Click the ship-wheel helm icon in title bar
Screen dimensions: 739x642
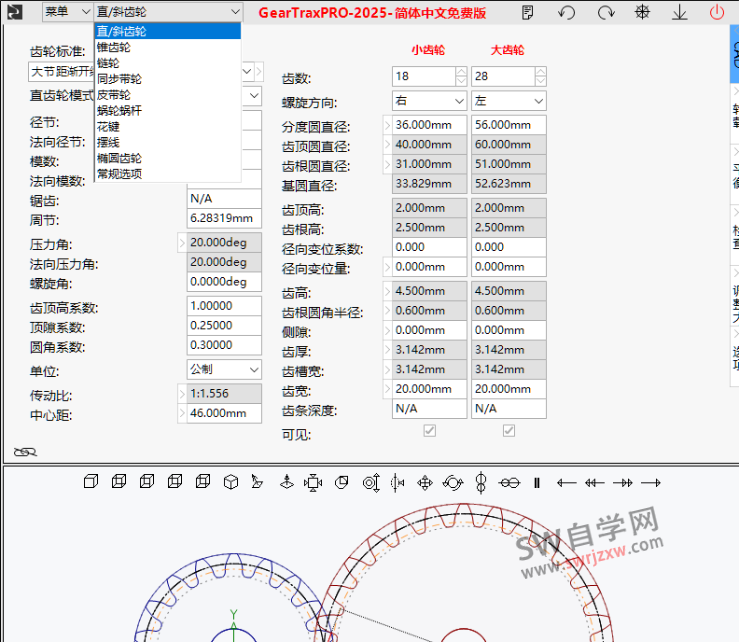click(x=642, y=12)
